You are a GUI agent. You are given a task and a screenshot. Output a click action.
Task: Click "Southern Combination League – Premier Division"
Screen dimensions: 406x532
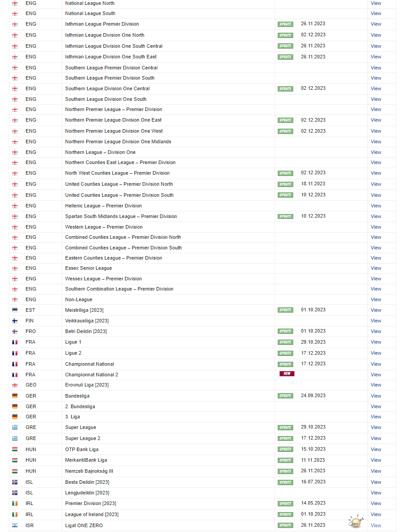pyautogui.click(x=119, y=289)
